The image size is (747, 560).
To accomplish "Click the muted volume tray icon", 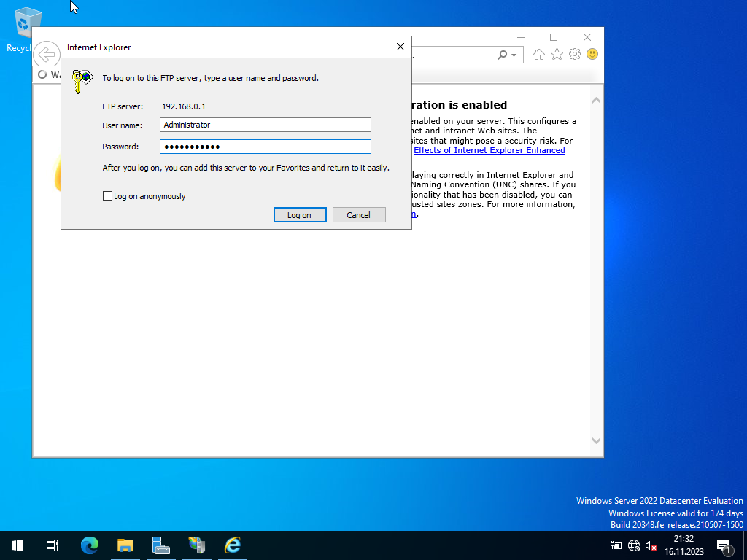I will (651, 545).
